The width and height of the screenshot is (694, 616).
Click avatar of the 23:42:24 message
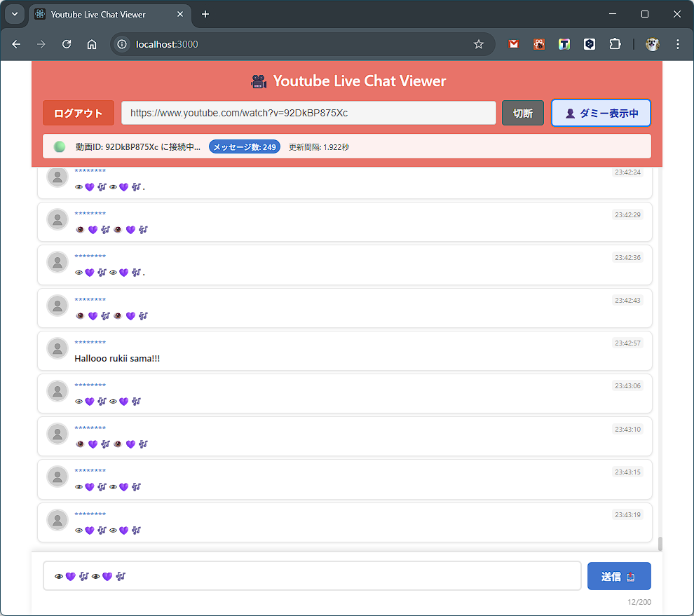point(57,177)
